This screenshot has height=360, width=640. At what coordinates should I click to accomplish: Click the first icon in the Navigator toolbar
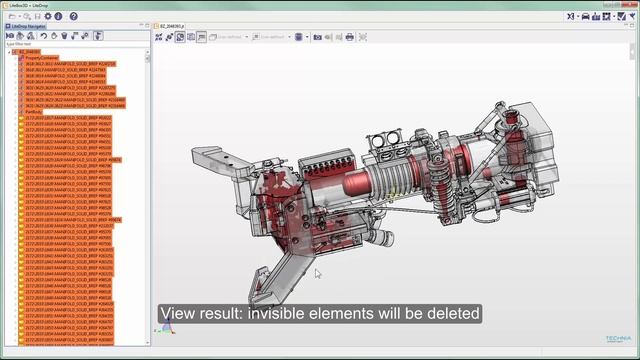click(10, 36)
